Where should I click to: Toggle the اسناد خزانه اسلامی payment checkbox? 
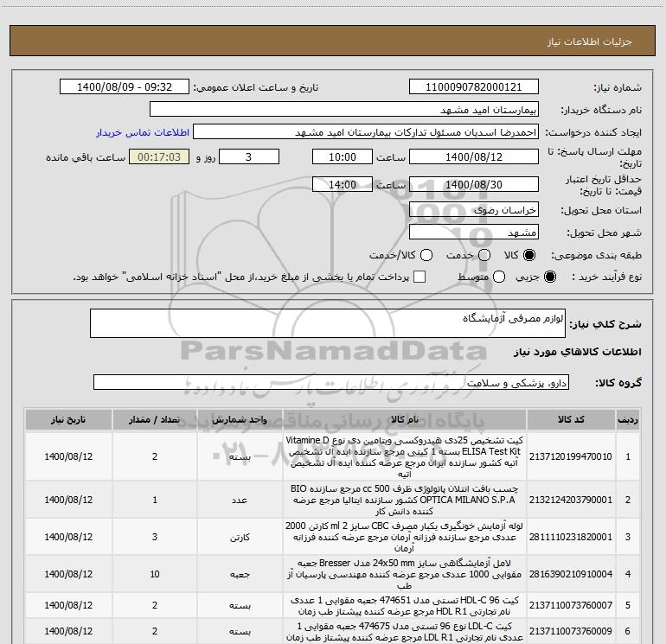coord(419,277)
